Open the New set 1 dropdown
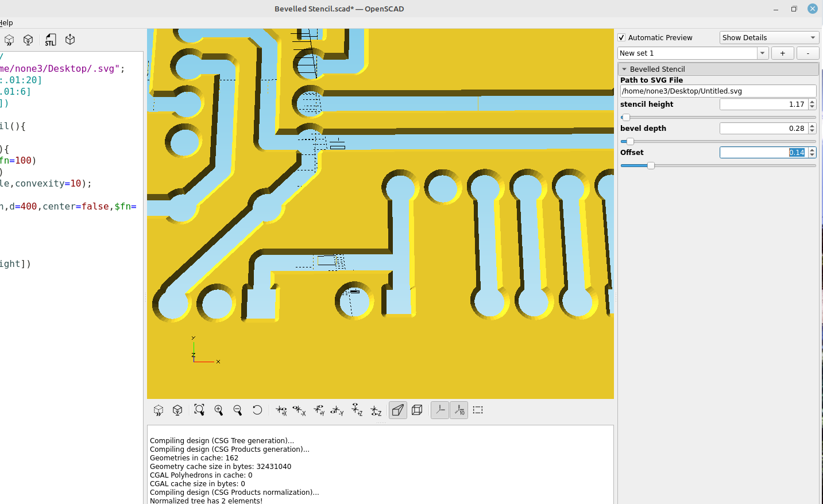Image resolution: width=823 pixels, height=504 pixels. [x=762, y=53]
